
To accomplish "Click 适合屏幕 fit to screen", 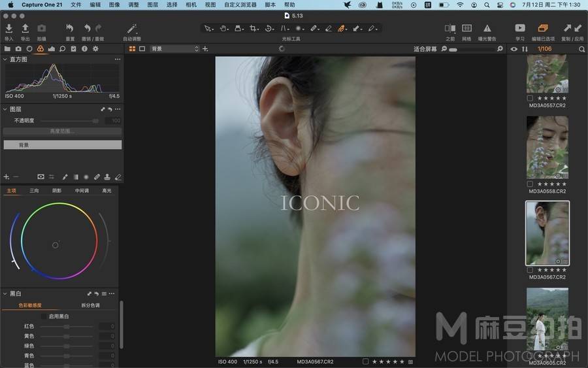I will point(425,49).
